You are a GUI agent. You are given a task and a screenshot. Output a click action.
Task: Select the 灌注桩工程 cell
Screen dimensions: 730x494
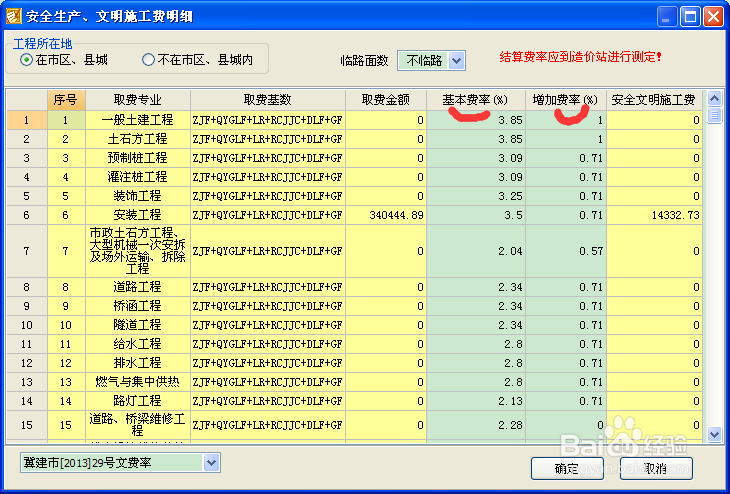[138, 177]
